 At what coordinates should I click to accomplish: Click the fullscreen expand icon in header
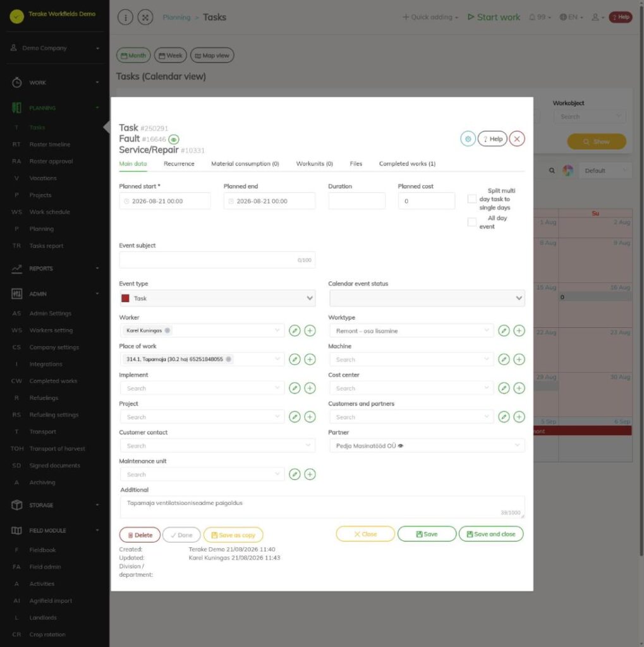tap(145, 17)
